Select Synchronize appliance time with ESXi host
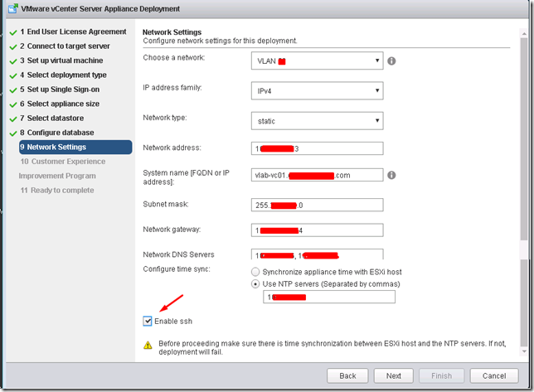 tap(255, 272)
